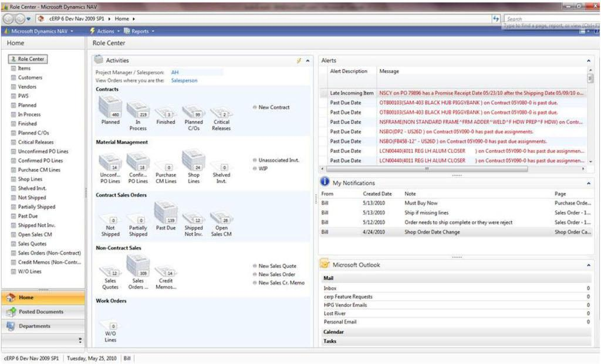Switch to Posted Documents navigation button
Screen dimensions: 601x364
pyautogui.click(x=43, y=312)
